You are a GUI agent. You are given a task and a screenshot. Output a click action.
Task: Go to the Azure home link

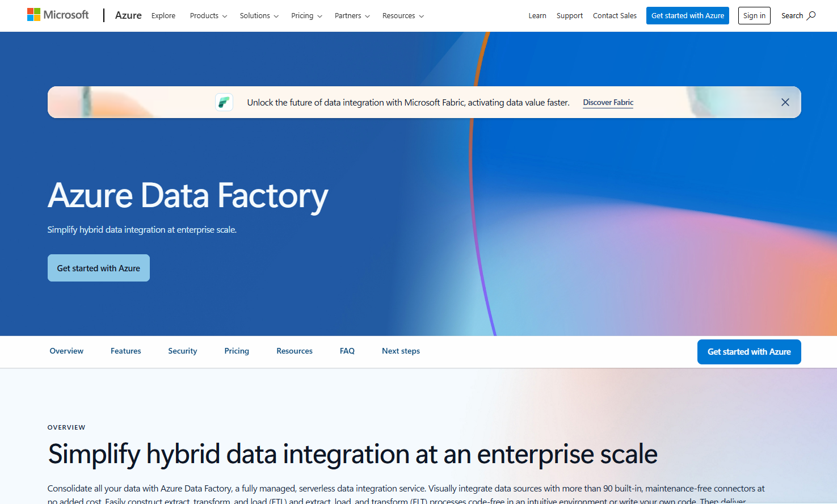128,15
